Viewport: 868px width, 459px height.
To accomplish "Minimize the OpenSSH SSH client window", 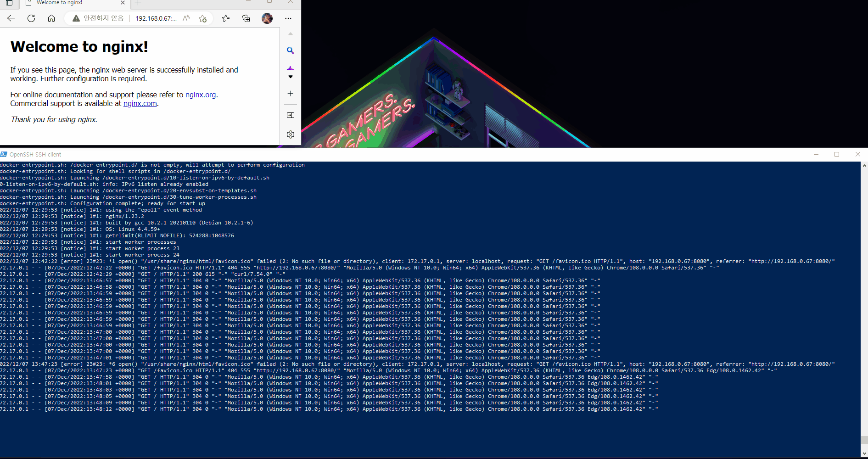I will point(816,154).
